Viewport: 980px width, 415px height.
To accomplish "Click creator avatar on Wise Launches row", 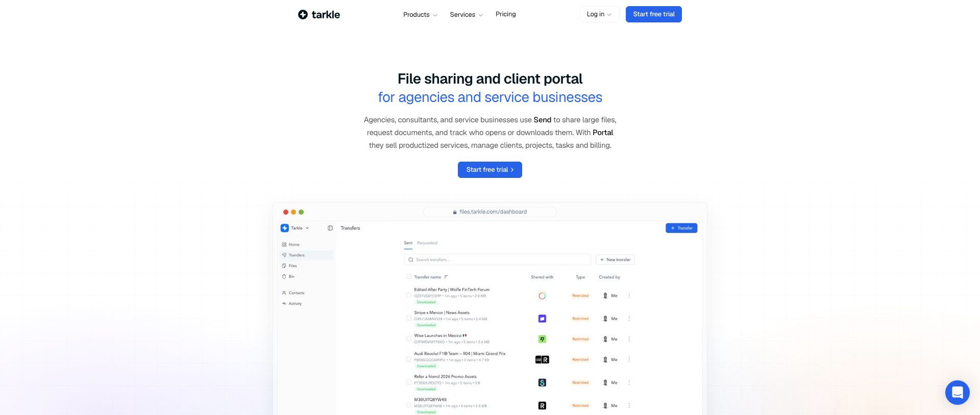I will [x=605, y=339].
